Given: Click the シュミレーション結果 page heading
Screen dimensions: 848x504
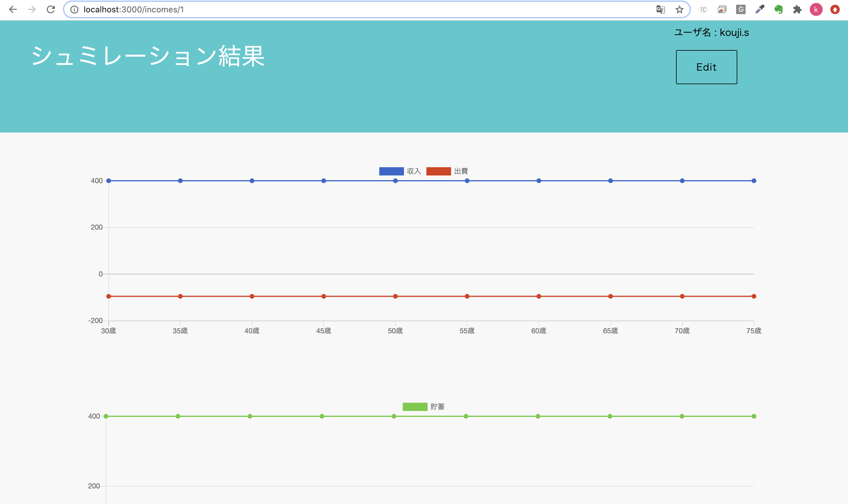Looking at the screenshot, I should pos(148,56).
